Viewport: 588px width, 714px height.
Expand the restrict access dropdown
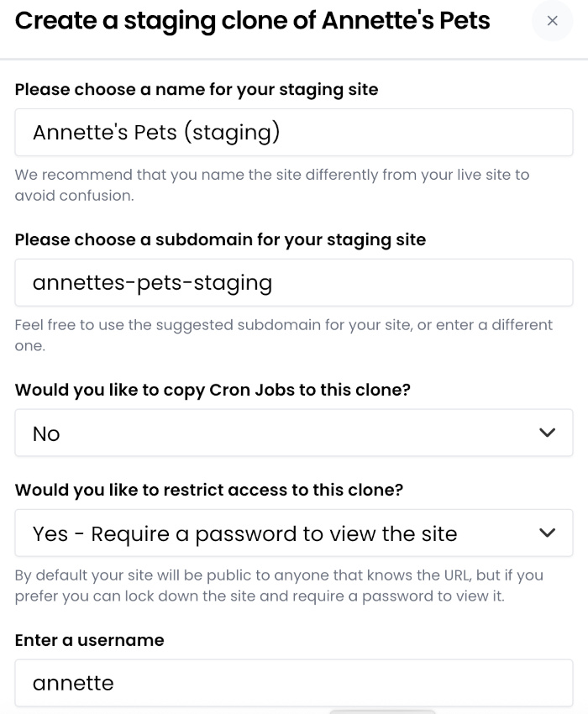click(294, 533)
